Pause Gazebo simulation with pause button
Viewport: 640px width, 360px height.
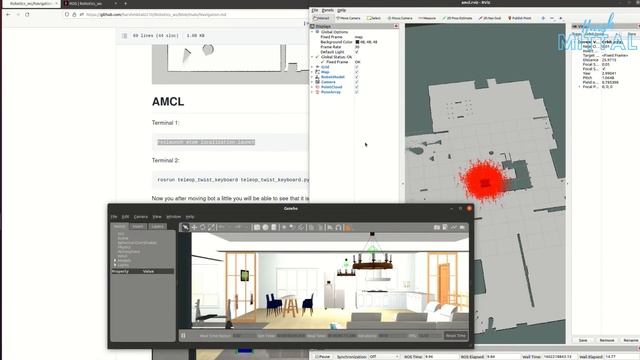[183, 336]
